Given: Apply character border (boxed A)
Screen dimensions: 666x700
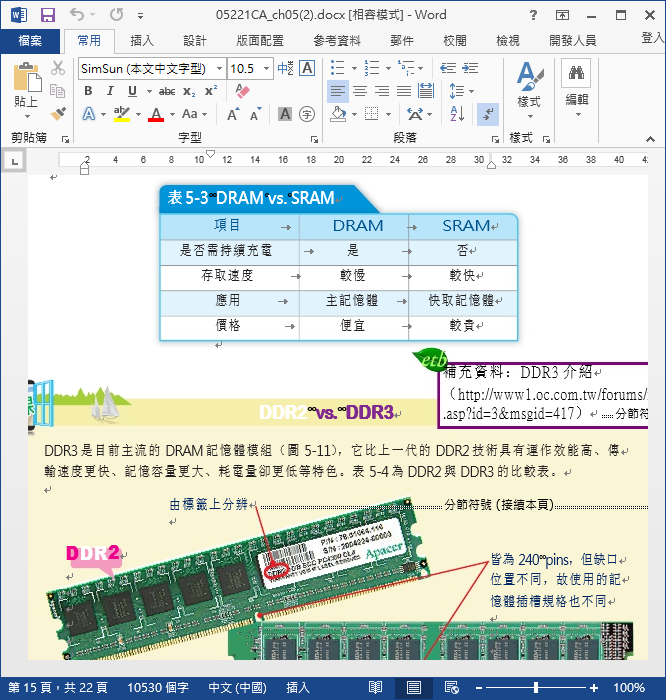Looking at the screenshot, I should tap(307, 68).
